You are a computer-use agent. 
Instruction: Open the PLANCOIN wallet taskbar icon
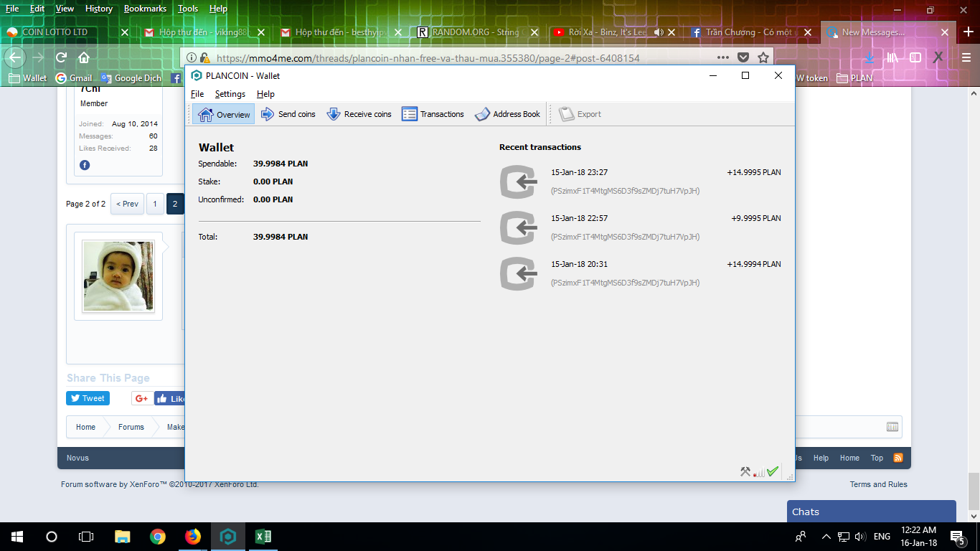click(227, 537)
